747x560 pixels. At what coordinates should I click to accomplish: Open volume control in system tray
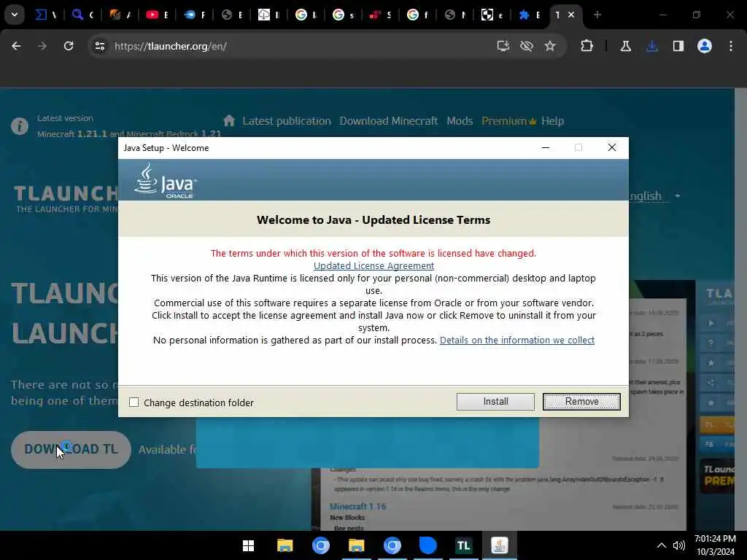click(x=679, y=545)
